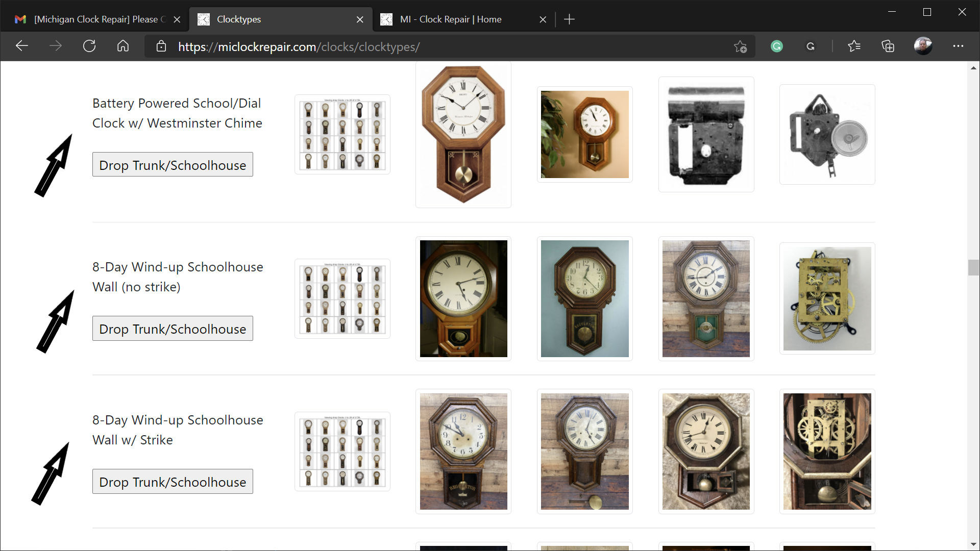Image resolution: width=980 pixels, height=551 pixels.
Task: Switch to the MI - Clock Repair Home tab
Action: coord(462,19)
